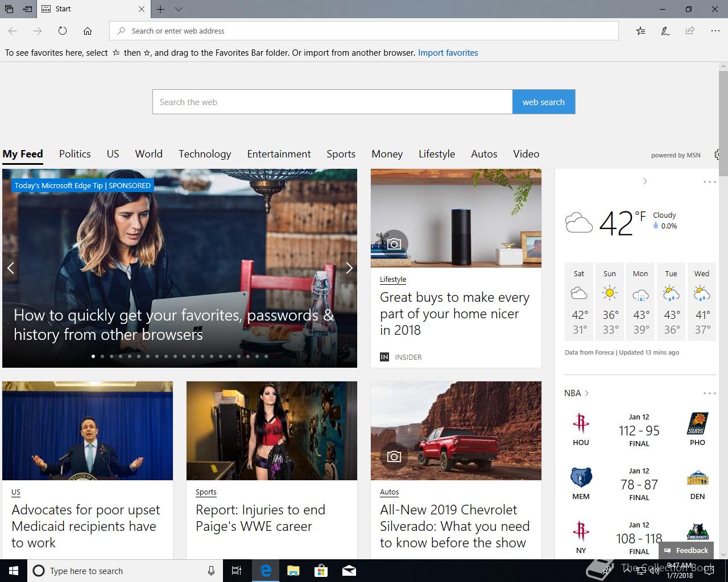The height and width of the screenshot is (582, 728).
Task: Open Settings and more menu
Action: click(715, 31)
